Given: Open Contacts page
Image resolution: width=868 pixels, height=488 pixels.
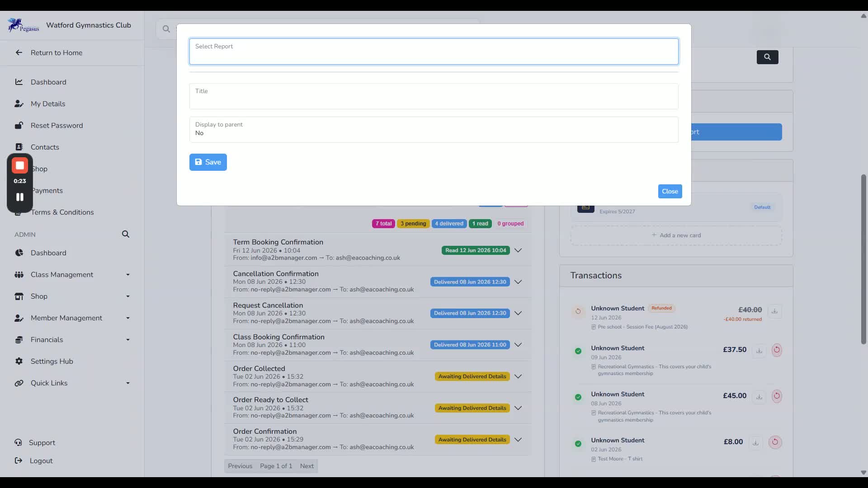Looking at the screenshot, I should (45, 147).
